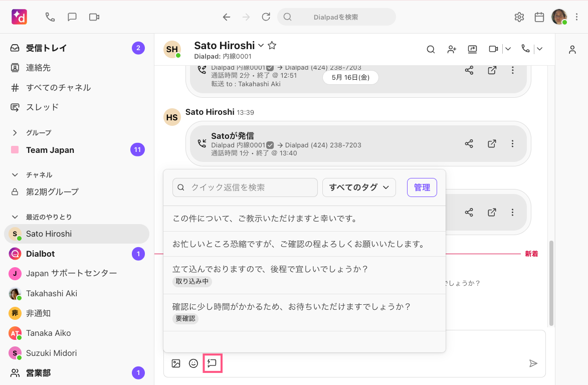Viewport: 588px width, 385px height.
Task: Open 非通知 conversation
Action: coord(77,313)
